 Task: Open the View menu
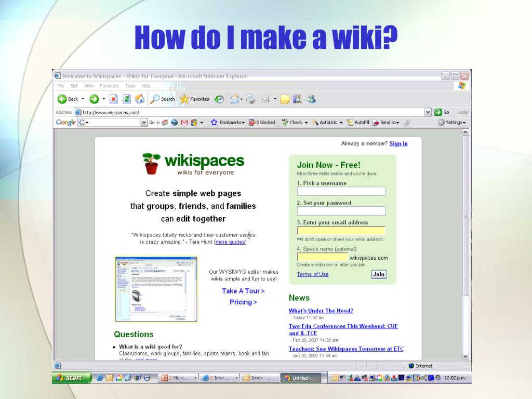pyautogui.click(x=89, y=86)
